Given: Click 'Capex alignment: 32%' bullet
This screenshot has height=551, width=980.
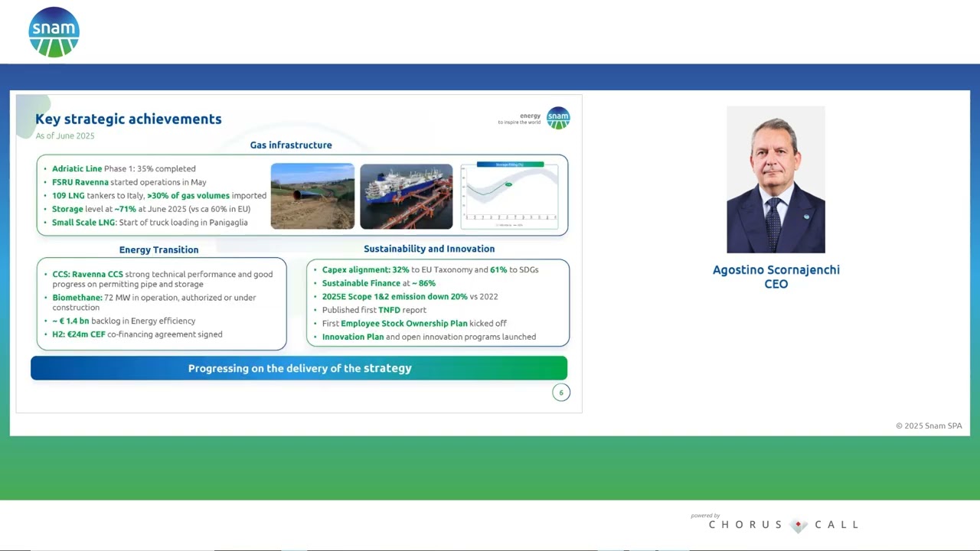Looking at the screenshot, I should pos(430,270).
